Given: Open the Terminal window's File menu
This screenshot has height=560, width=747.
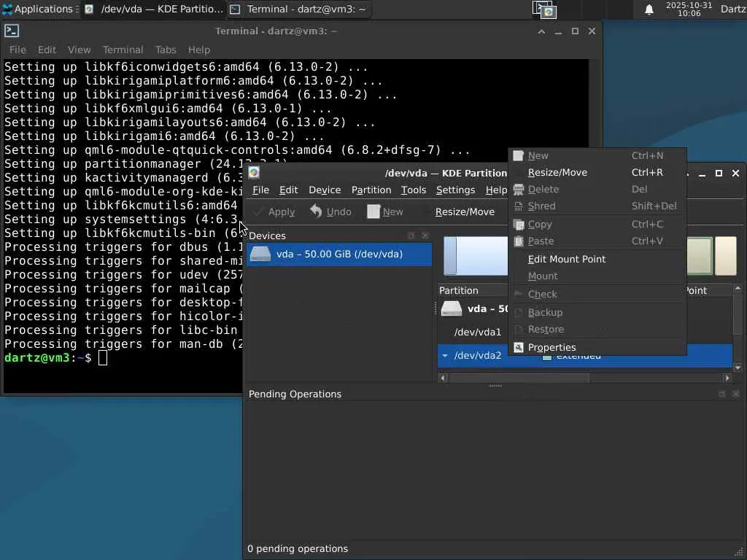Looking at the screenshot, I should tap(18, 50).
